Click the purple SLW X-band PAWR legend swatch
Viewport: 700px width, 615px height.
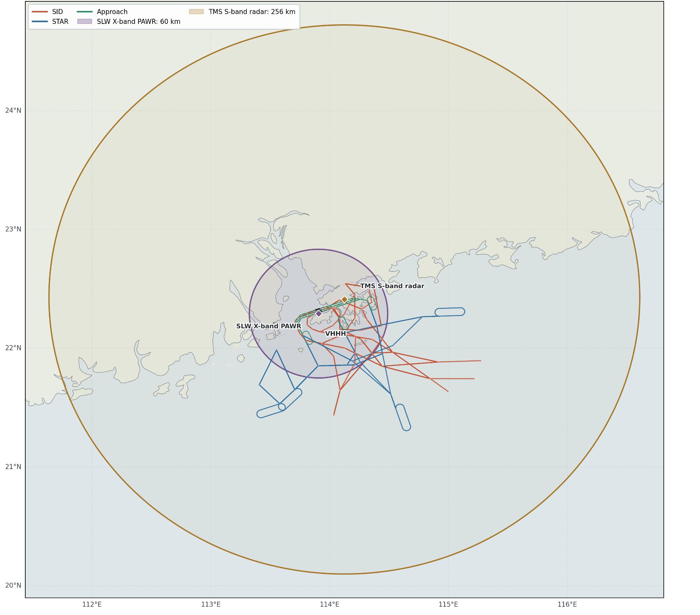pyautogui.click(x=84, y=22)
